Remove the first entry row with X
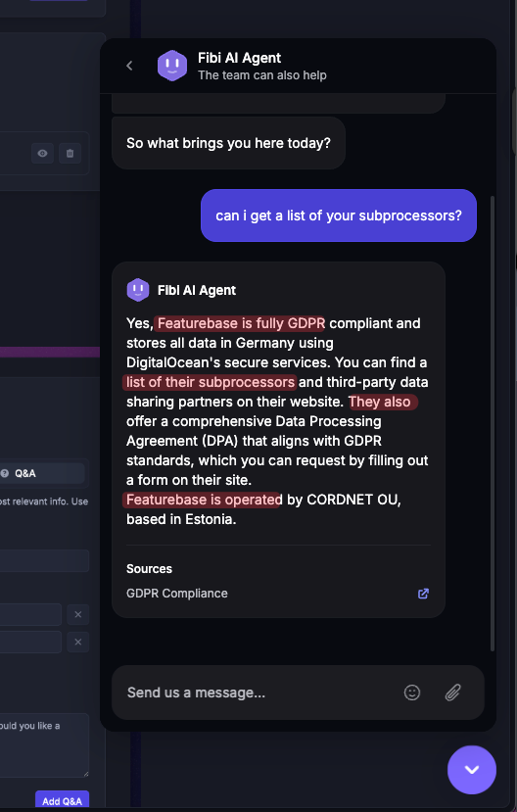Viewport: 517px width, 812px height. pyautogui.click(x=78, y=615)
